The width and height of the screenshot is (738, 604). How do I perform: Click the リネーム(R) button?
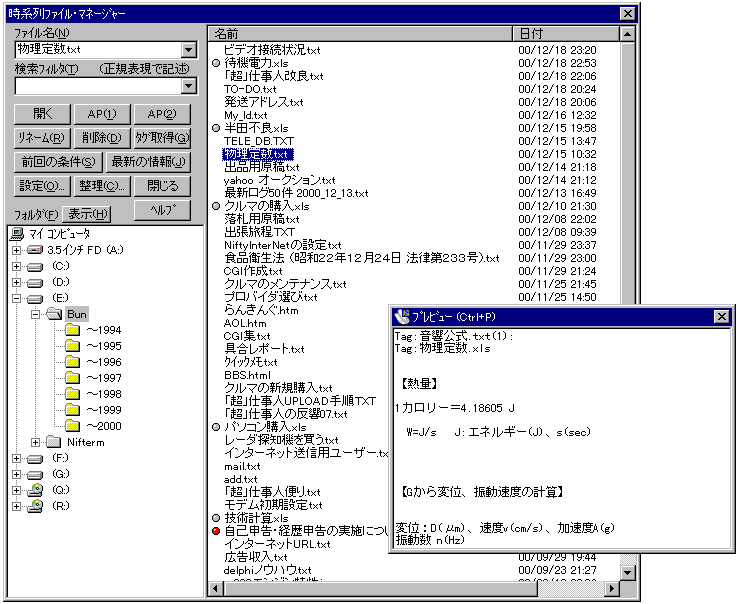click(42, 138)
